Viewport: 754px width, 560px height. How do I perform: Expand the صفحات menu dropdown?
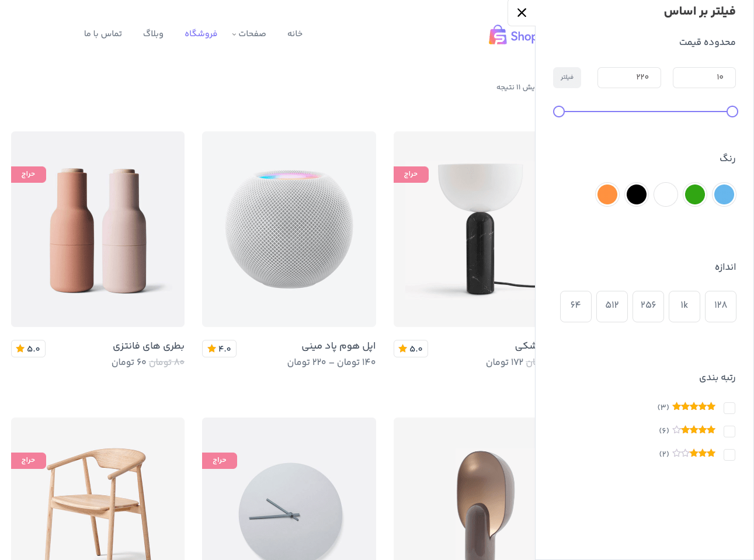pyautogui.click(x=249, y=34)
